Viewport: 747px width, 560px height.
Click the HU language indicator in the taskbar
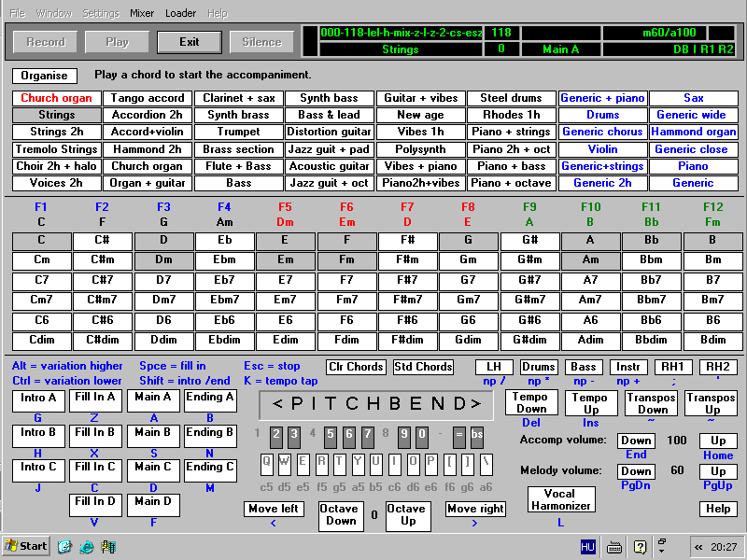pyautogui.click(x=587, y=546)
